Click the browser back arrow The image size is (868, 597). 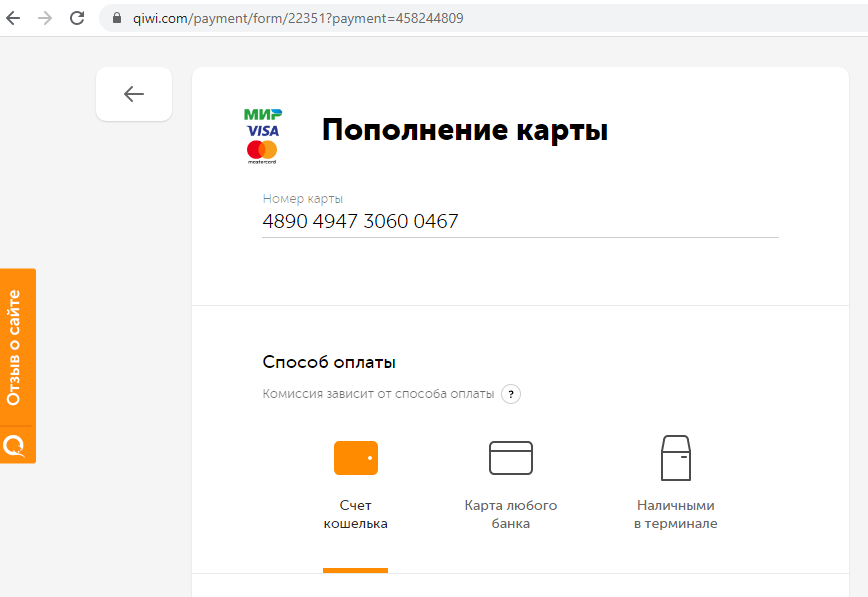coord(14,18)
